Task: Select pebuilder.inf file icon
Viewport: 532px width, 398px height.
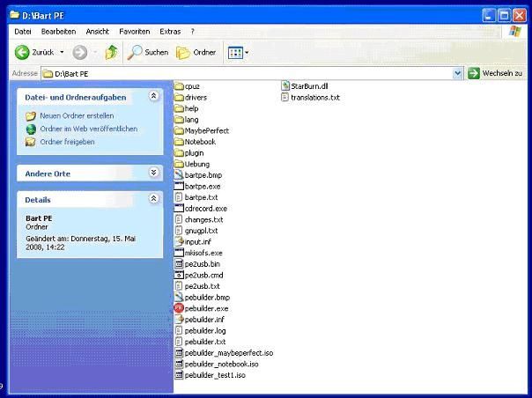Action: point(179,320)
